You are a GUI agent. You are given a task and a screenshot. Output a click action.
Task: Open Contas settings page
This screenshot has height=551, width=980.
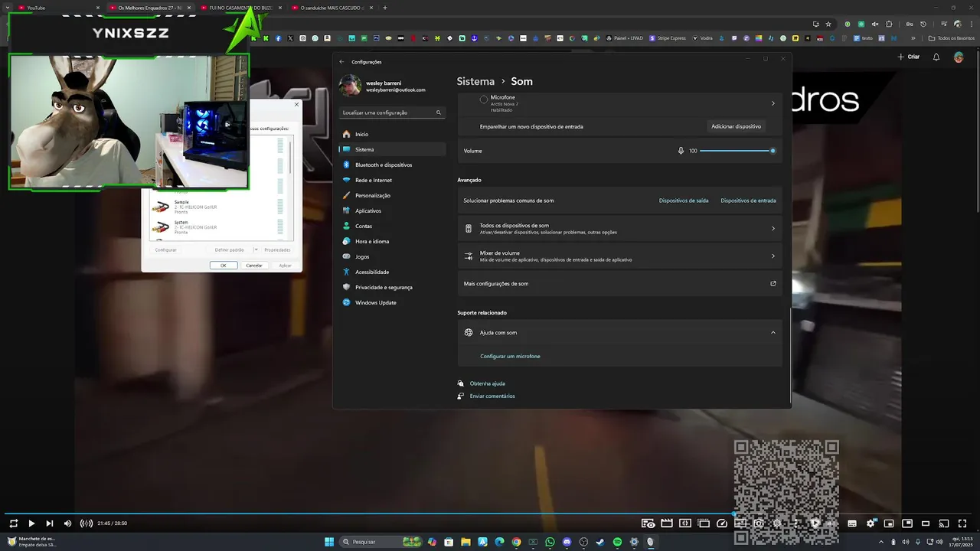coord(392,226)
